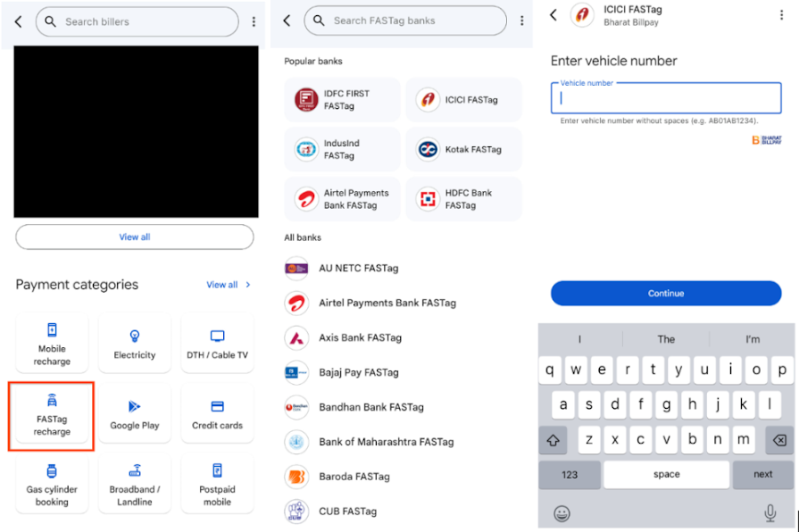
Task: Select Broadband / Landline category
Action: tap(135, 484)
